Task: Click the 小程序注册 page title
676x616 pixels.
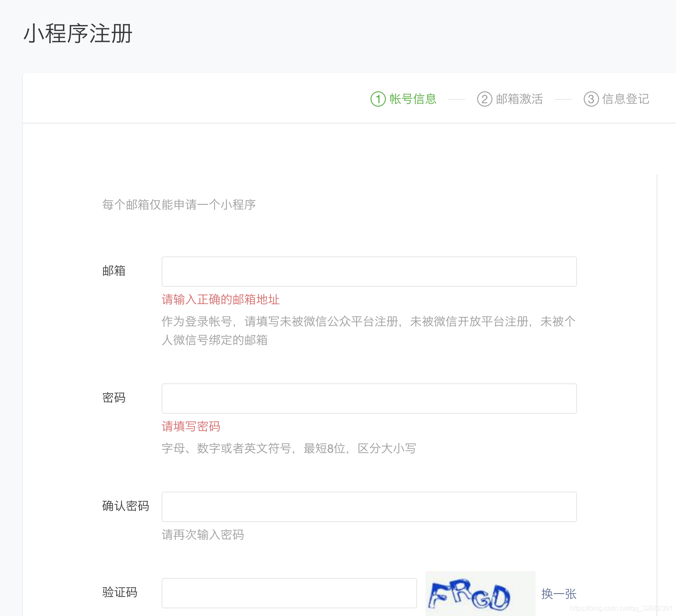Action: click(78, 34)
